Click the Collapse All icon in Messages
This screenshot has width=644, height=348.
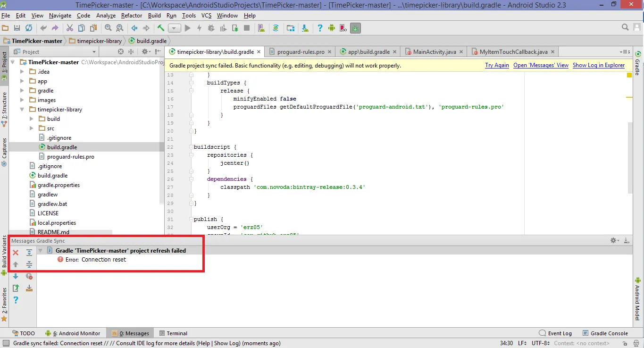29,264
